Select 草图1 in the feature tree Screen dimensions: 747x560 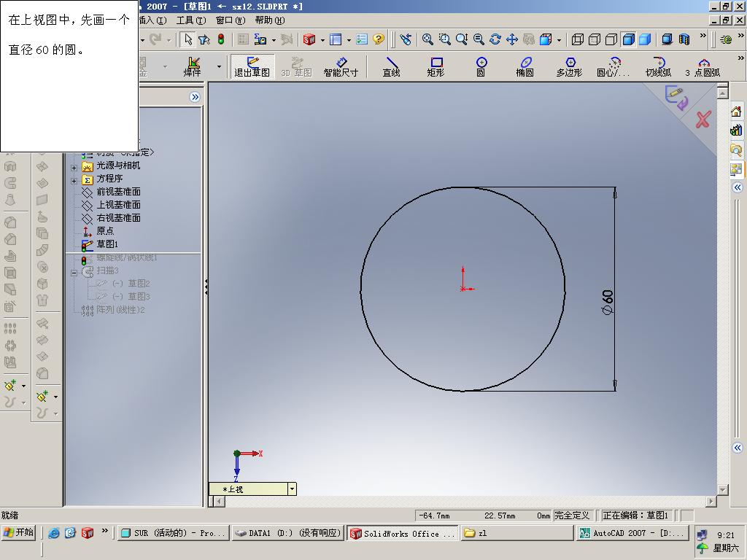point(107,244)
